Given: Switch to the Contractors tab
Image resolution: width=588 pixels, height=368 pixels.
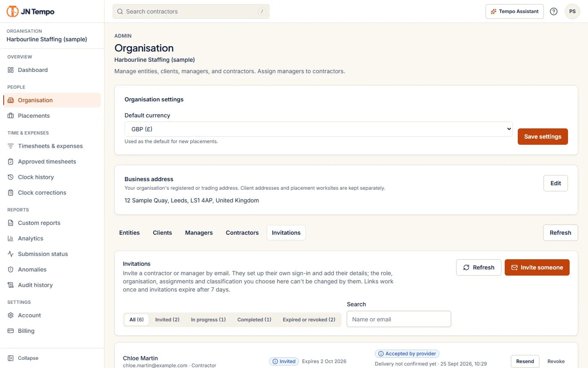Looking at the screenshot, I should click(242, 233).
